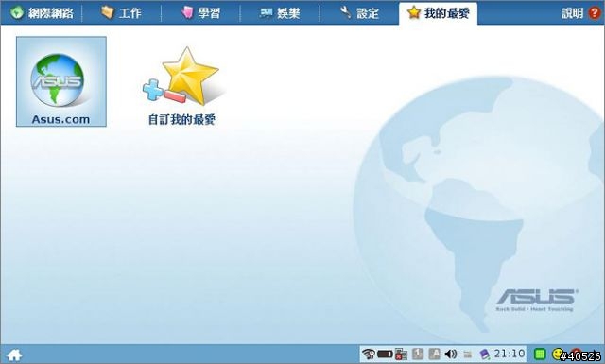Click the Home icon in taskbar

14,355
